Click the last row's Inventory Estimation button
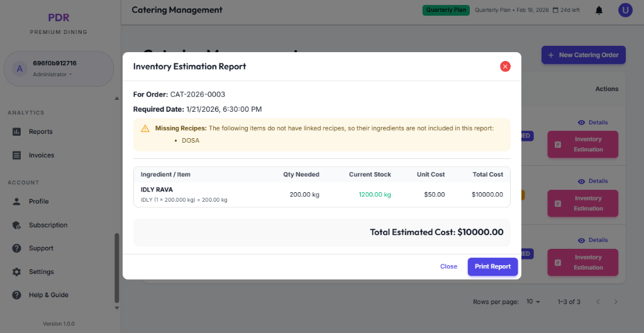 click(582, 263)
